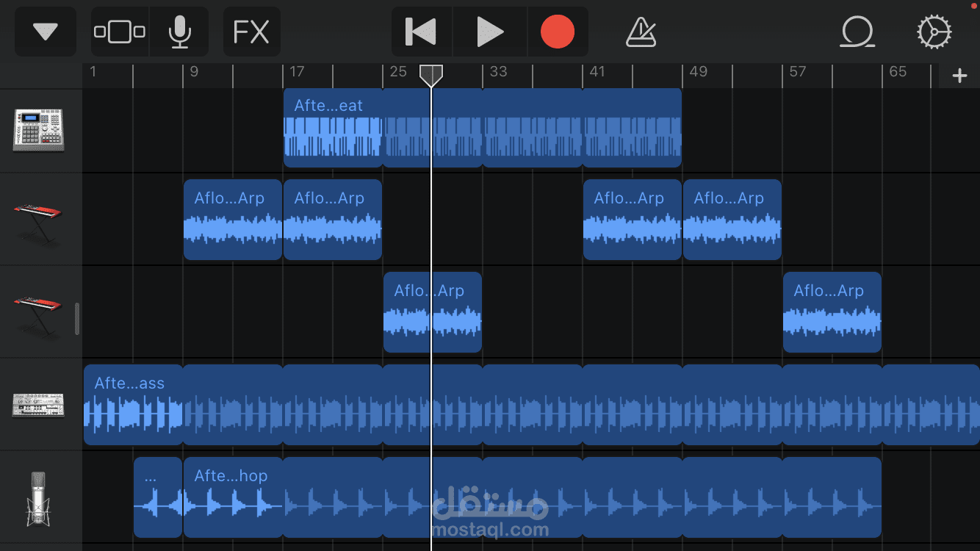Switch to the Tracks view button

tap(120, 32)
